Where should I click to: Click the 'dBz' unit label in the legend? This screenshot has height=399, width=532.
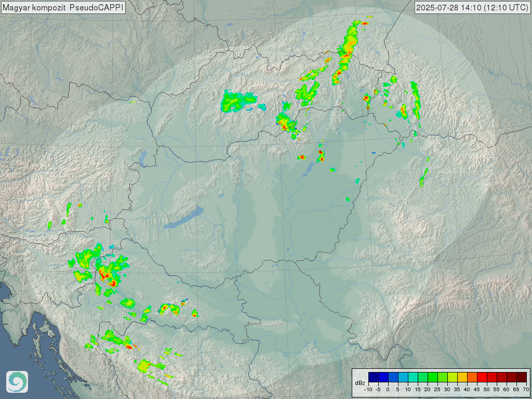360,383
